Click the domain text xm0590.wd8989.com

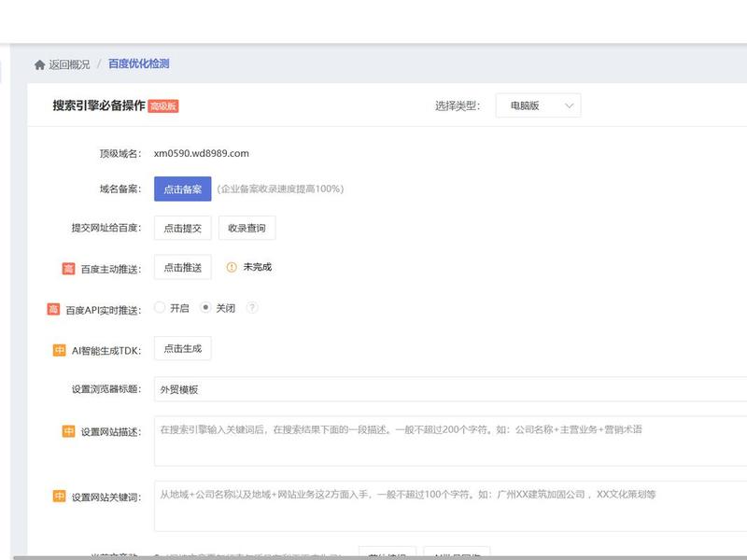click(202, 153)
